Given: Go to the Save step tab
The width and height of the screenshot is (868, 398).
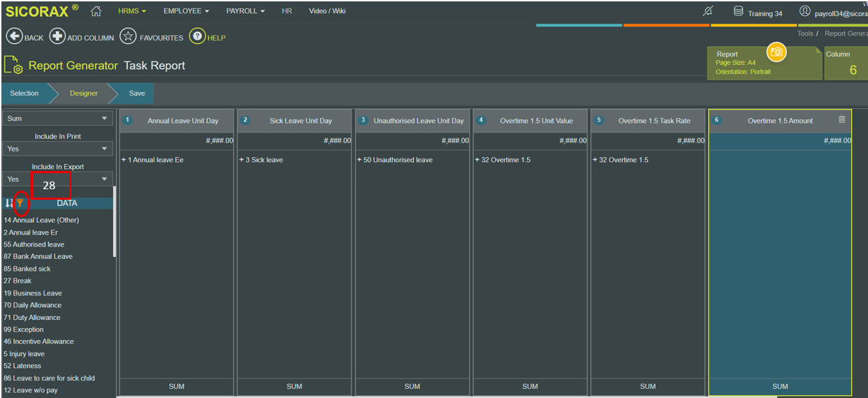Looking at the screenshot, I should pos(137,94).
